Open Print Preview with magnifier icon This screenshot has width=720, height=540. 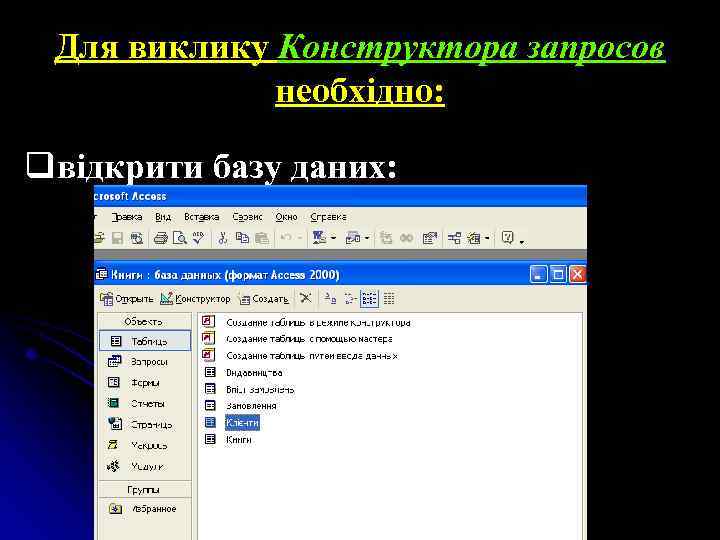pyautogui.click(x=180, y=238)
